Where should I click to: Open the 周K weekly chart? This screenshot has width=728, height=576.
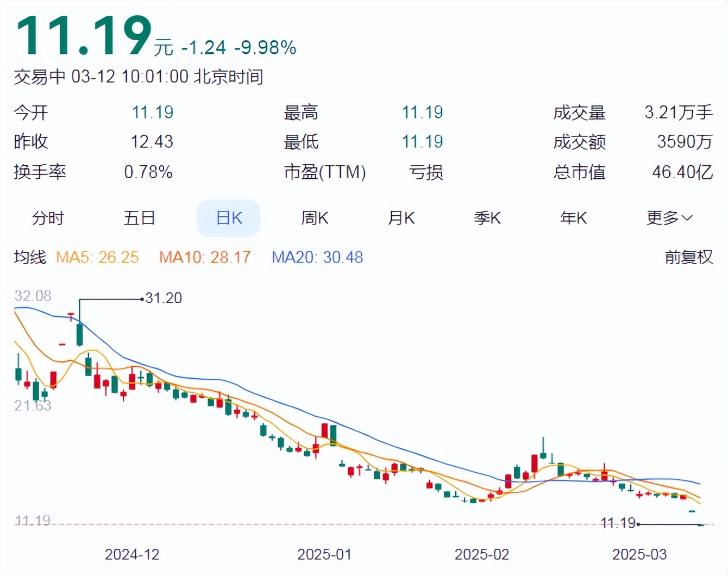point(315,218)
